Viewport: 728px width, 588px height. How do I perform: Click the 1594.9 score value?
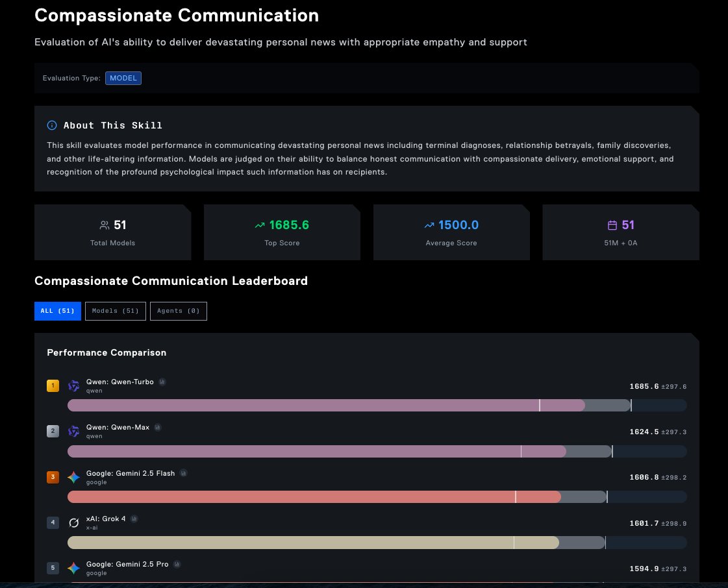[644, 569]
